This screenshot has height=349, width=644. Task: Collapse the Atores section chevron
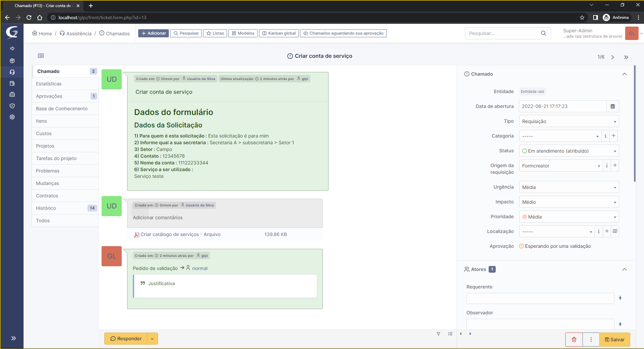(x=624, y=269)
